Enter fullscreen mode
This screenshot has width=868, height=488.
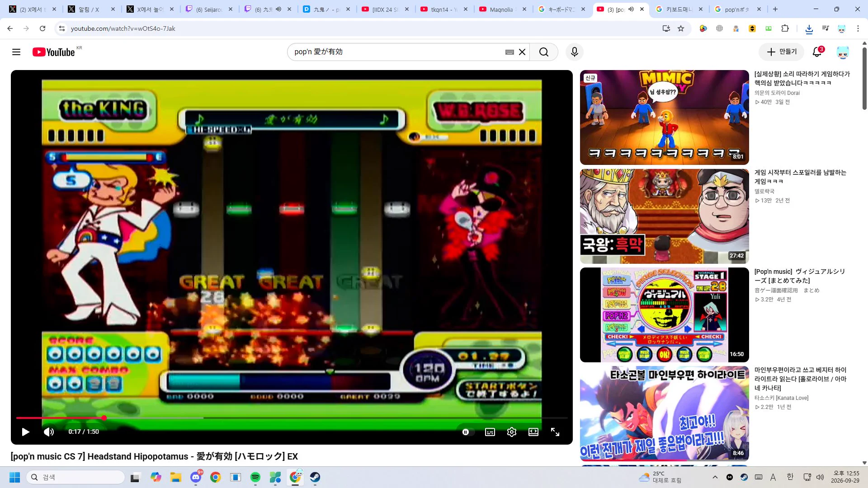555,432
